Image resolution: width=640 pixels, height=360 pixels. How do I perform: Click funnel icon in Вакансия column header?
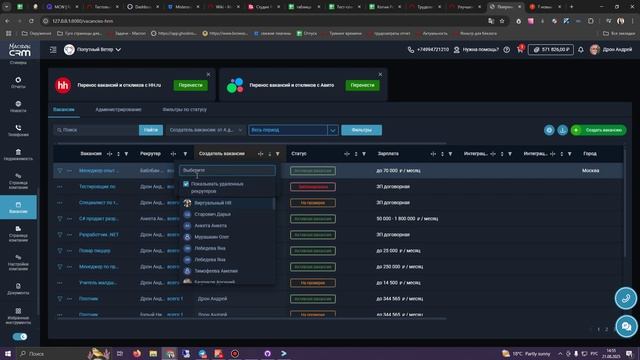coord(126,154)
